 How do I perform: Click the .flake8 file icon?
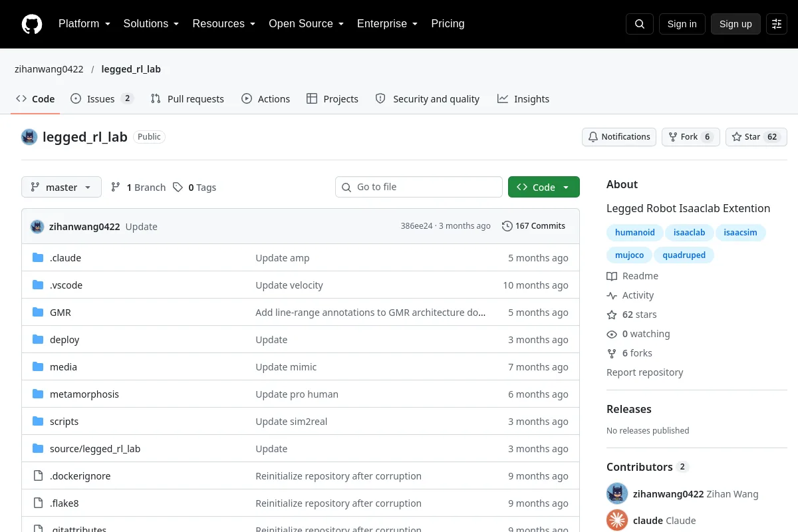(x=38, y=503)
